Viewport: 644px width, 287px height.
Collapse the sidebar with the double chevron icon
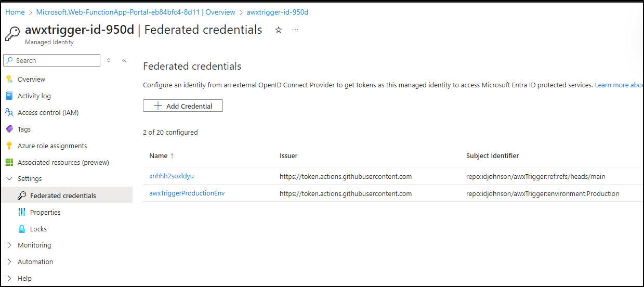pos(124,60)
